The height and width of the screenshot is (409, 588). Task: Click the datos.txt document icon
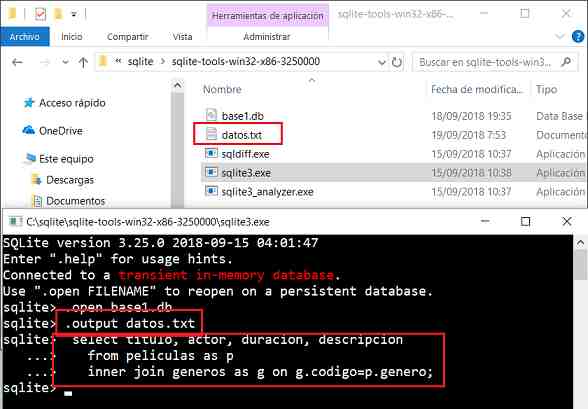(212, 134)
